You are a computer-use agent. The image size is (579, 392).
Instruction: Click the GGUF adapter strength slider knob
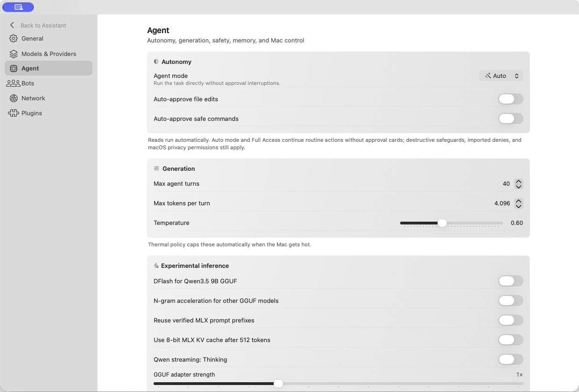[278, 384]
